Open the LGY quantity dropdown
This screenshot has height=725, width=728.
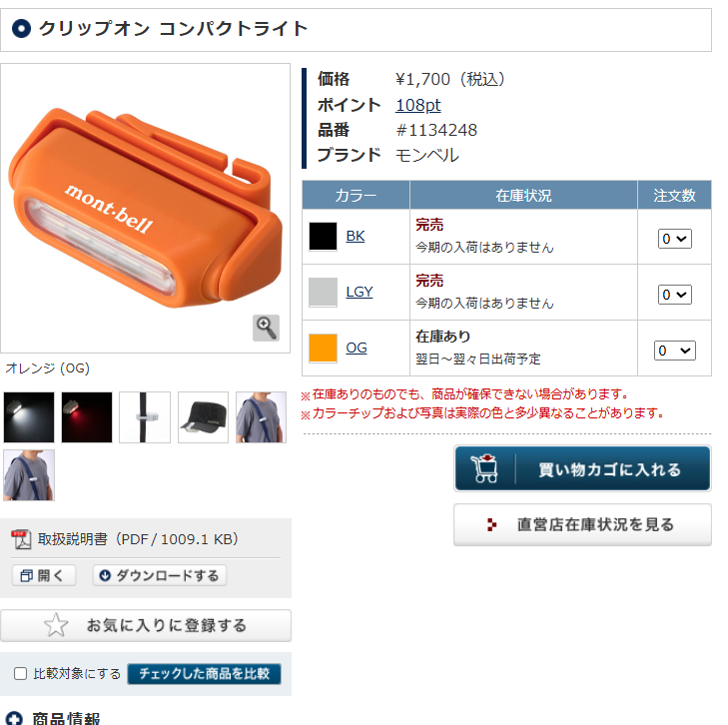[x=675, y=295]
